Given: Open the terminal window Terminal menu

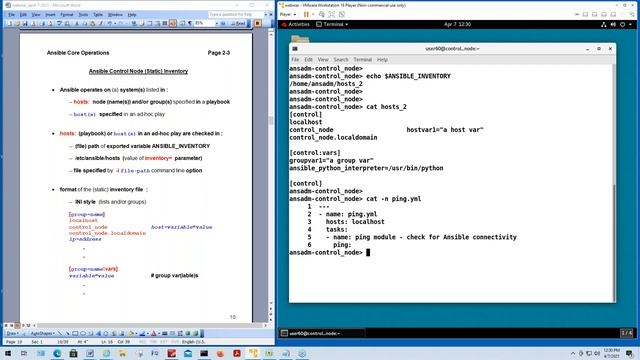Looking at the screenshot, I should [x=362, y=60].
